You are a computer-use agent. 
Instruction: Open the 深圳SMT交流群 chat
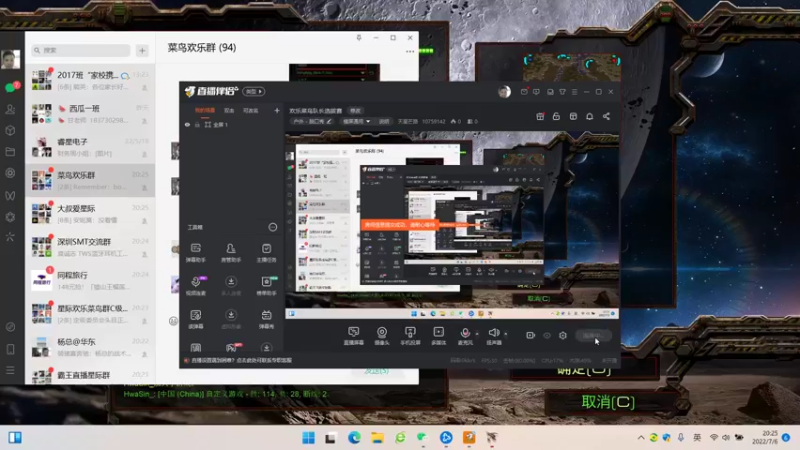point(90,247)
